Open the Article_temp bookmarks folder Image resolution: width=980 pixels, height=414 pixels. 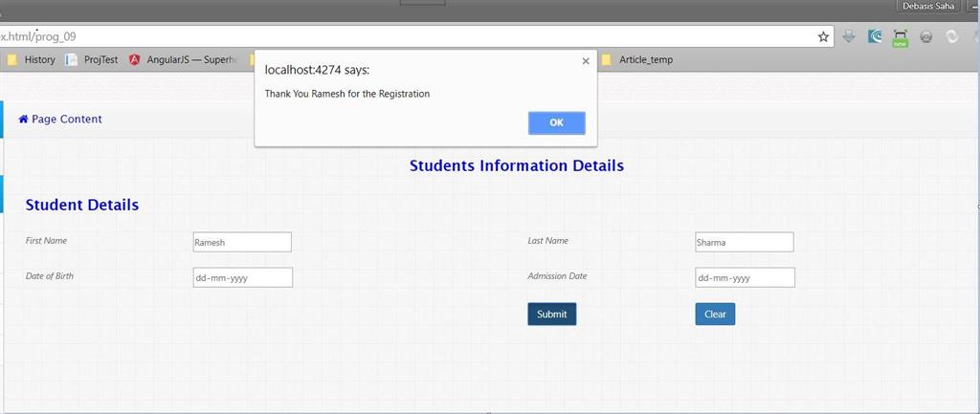636,60
